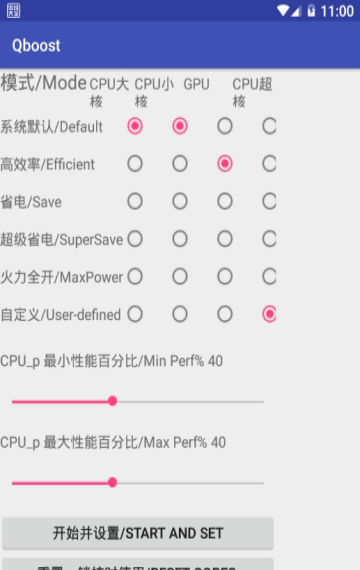Tap the START AND SET button
The height and width of the screenshot is (570, 360).
[138, 533]
